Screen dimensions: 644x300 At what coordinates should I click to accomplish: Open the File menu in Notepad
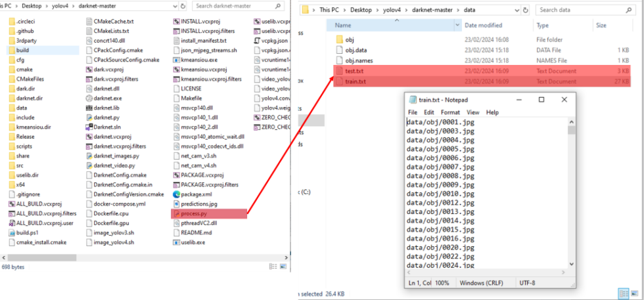point(413,112)
